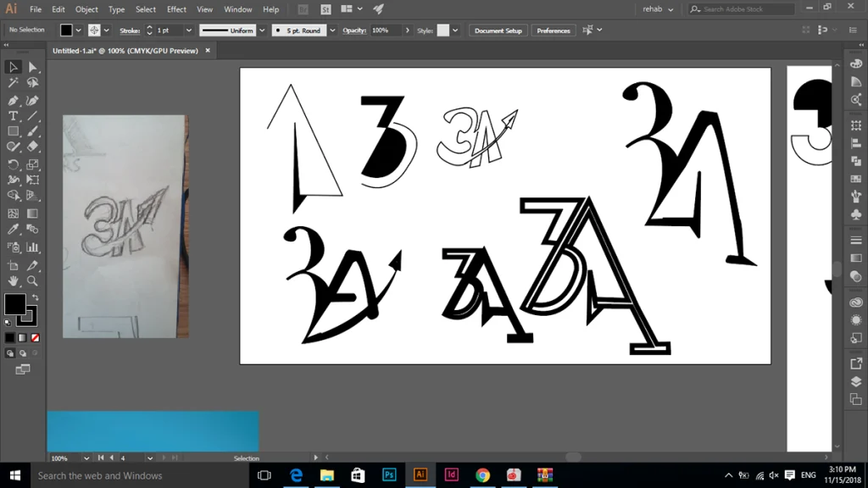Open the rehab workspace switcher
Viewport: 868px width, 488px height.
pyautogui.click(x=658, y=8)
